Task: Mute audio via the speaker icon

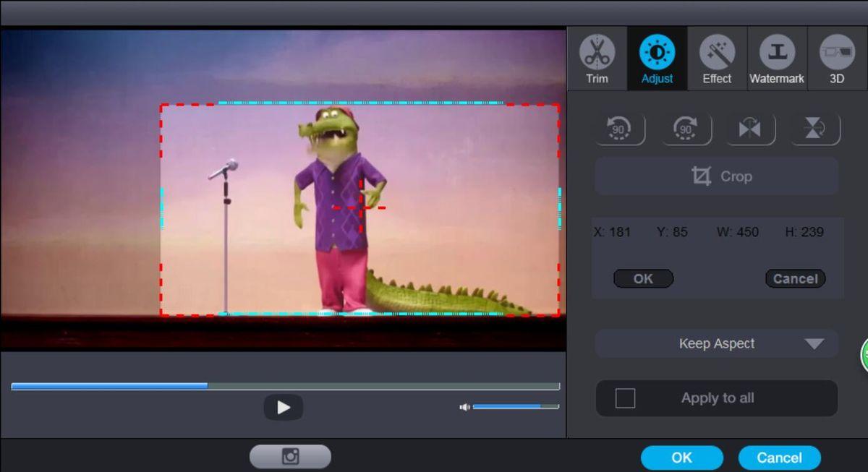Action: pyautogui.click(x=464, y=407)
